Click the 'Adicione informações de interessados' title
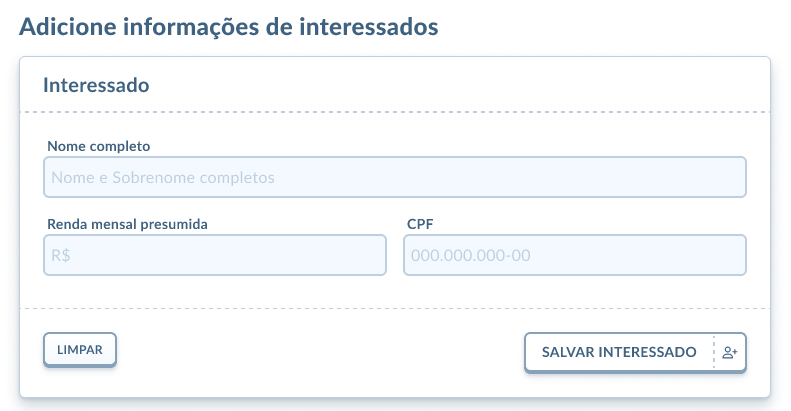Image resolution: width=791 pixels, height=411 pixels. (x=229, y=27)
